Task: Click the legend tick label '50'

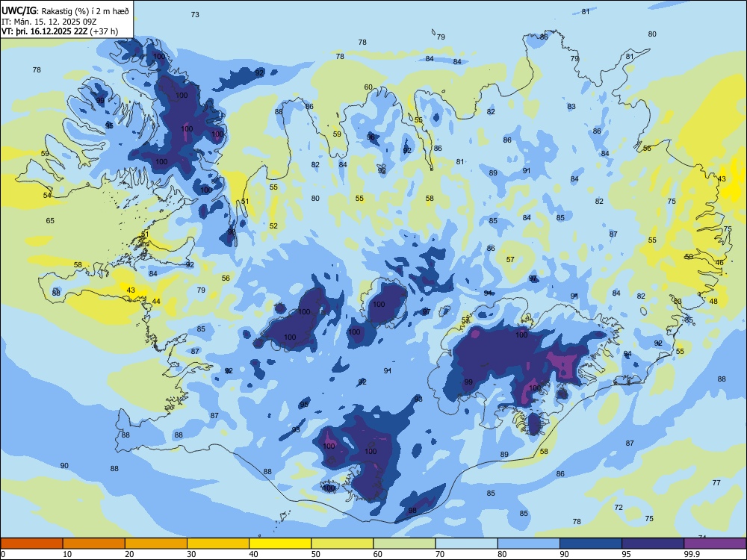Action: coord(316,554)
